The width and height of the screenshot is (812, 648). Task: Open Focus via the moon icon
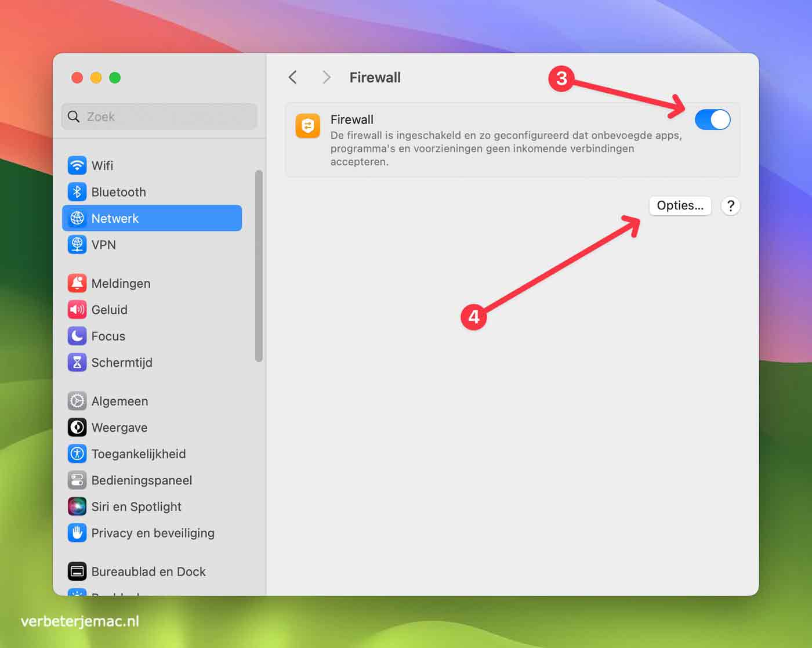[x=77, y=336]
